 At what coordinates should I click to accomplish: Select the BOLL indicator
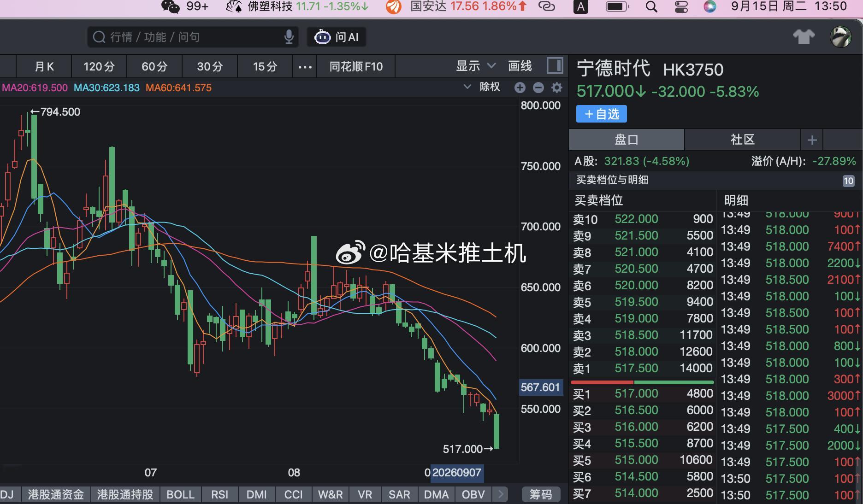click(x=180, y=495)
